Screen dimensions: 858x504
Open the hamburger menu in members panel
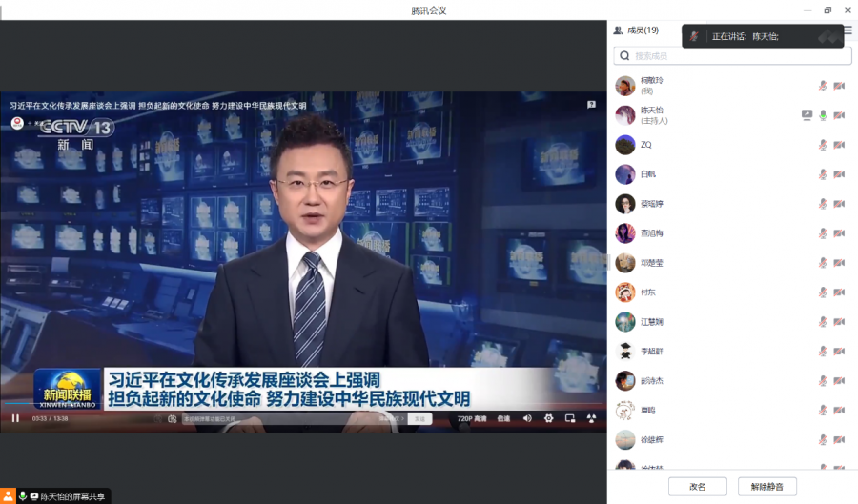coord(848,30)
